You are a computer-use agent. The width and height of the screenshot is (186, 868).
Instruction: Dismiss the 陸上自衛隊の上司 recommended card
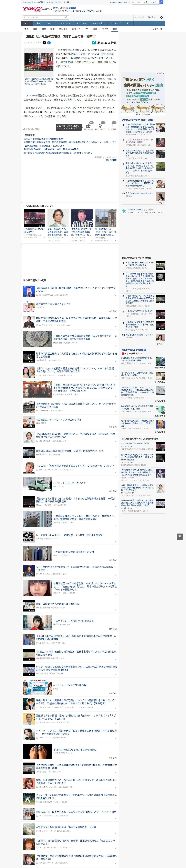(x=115, y=241)
